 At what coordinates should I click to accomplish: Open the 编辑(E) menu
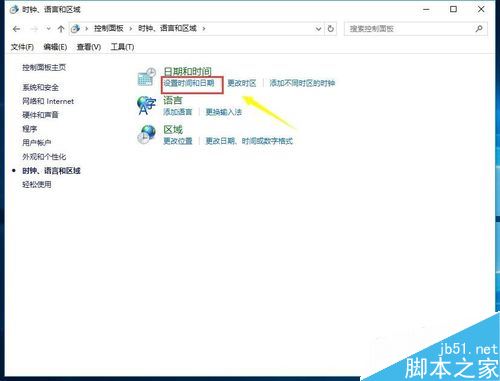pos(55,47)
